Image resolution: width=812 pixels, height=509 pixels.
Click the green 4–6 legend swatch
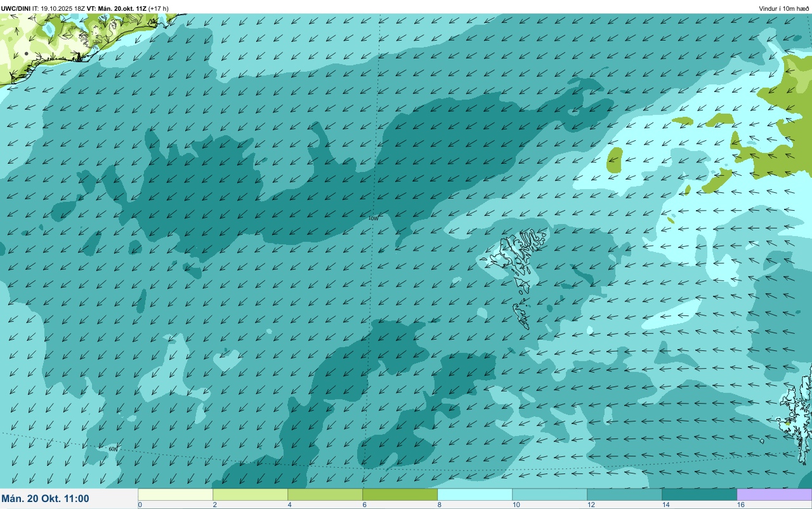[x=325, y=494]
